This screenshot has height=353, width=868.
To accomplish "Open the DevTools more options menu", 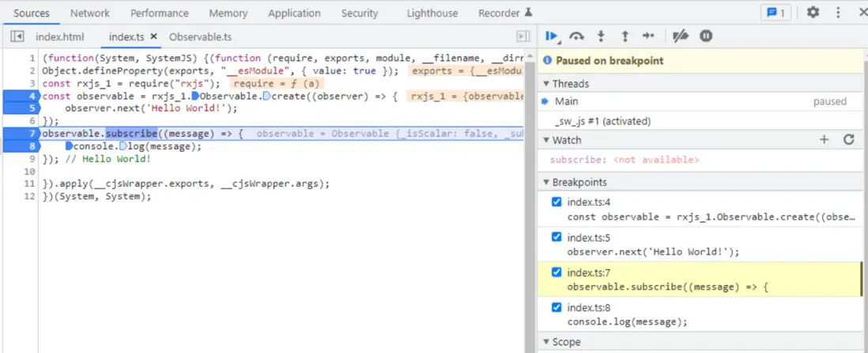I will [838, 12].
